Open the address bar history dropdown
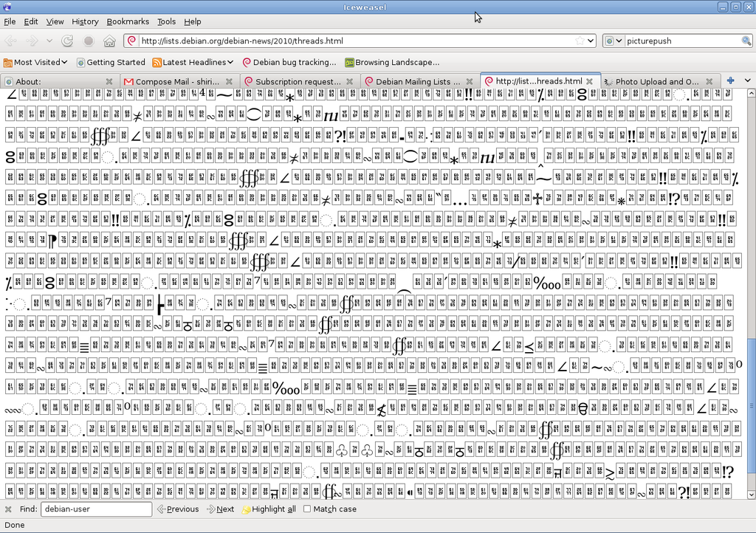Viewport: 756px width, 533px height. [590, 41]
